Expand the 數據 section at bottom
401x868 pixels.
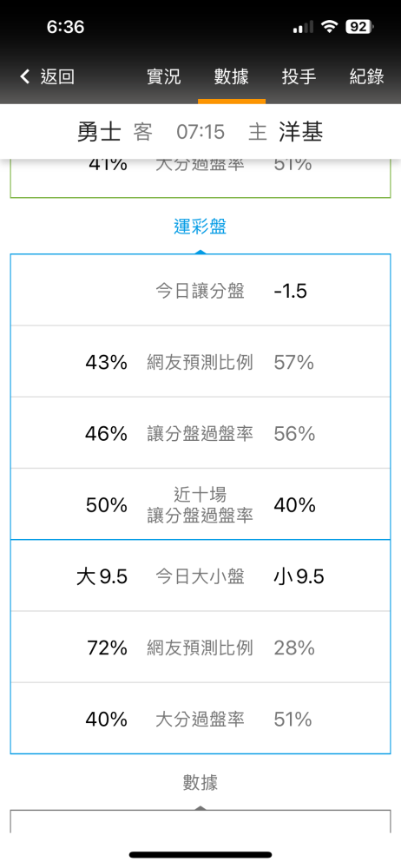pos(200,783)
